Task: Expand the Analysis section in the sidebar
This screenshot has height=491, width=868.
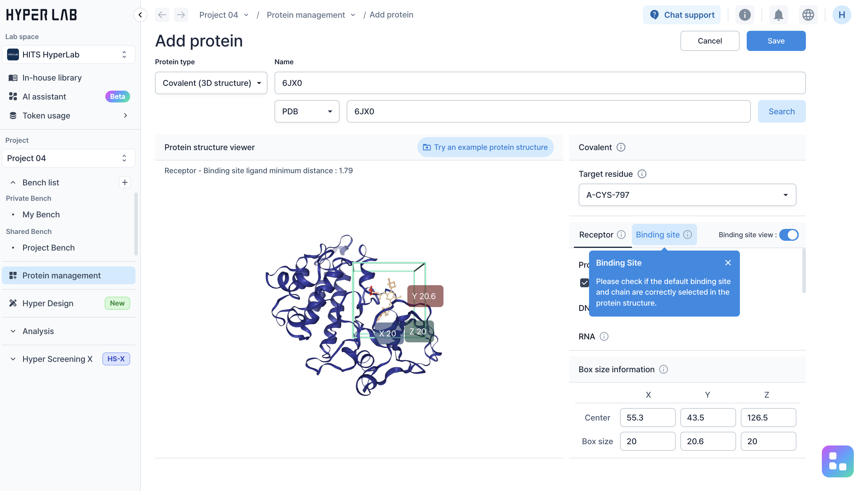Action: pos(38,331)
